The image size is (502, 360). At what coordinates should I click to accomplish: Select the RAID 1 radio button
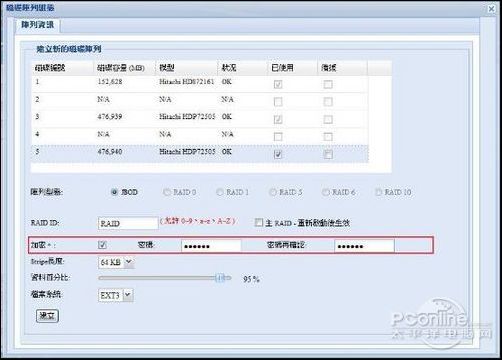pyautogui.click(x=220, y=192)
